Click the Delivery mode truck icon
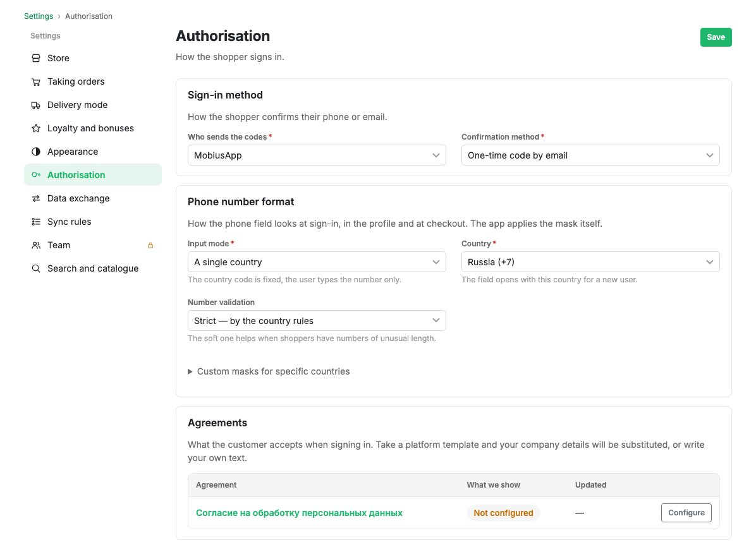Screen dimensions: 756x552 (36, 105)
